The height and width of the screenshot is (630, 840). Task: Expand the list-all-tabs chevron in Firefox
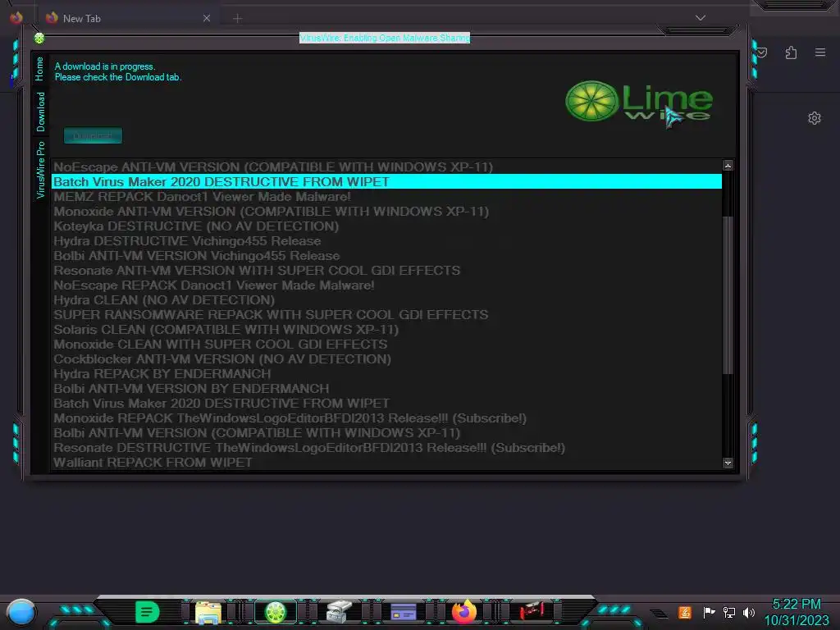701,18
